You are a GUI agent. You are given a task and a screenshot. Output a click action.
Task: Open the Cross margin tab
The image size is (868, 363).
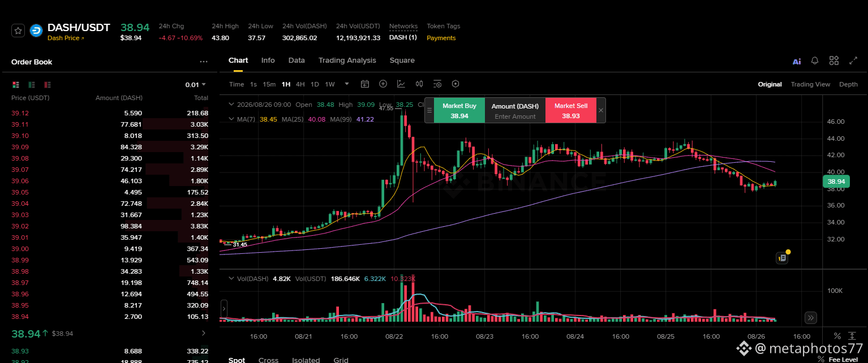click(268, 360)
